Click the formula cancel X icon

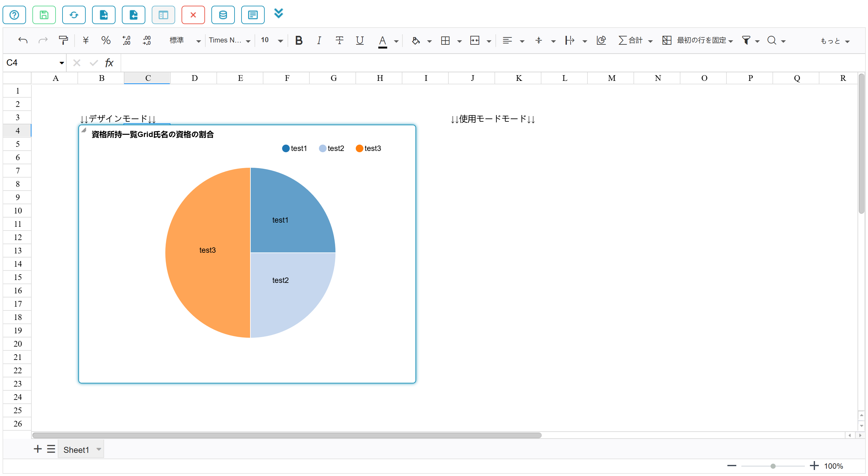(x=77, y=63)
